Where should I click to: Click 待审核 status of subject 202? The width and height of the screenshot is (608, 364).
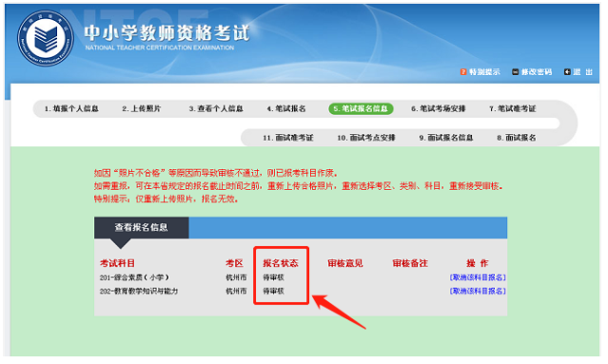coord(273,291)
